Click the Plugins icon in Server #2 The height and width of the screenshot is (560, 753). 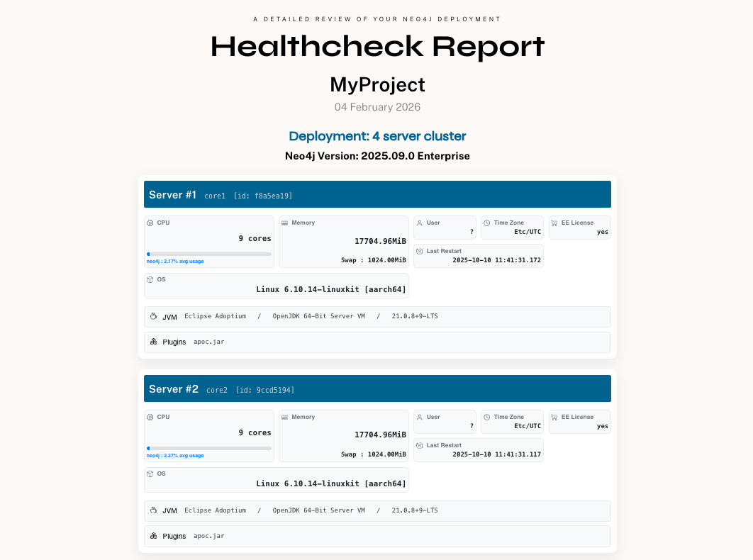[x=153, y=535]
